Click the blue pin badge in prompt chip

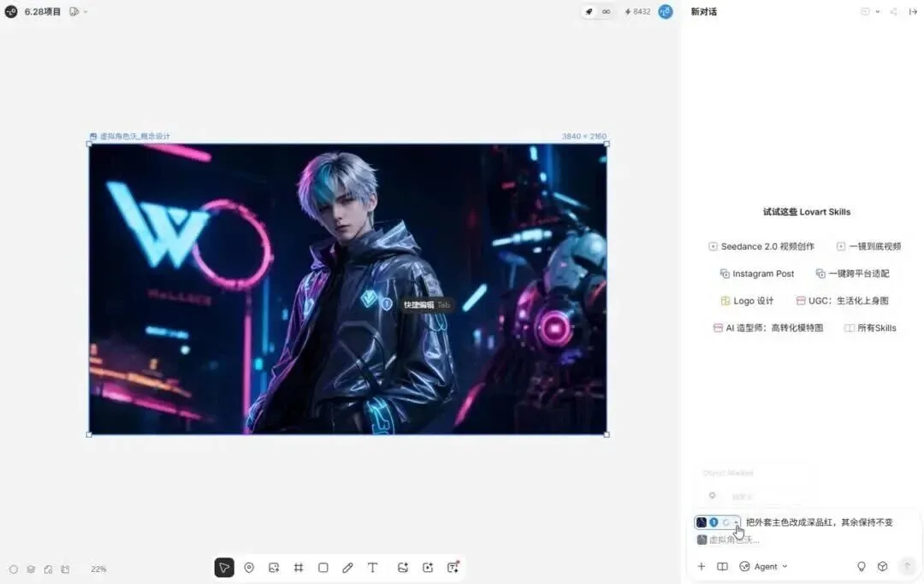point(714,522)
